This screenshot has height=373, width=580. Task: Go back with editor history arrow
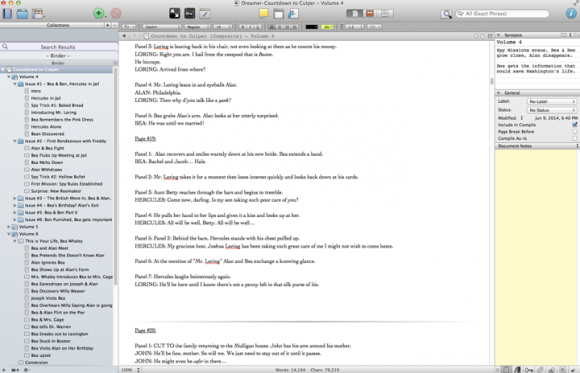click(x=124, y=36)
